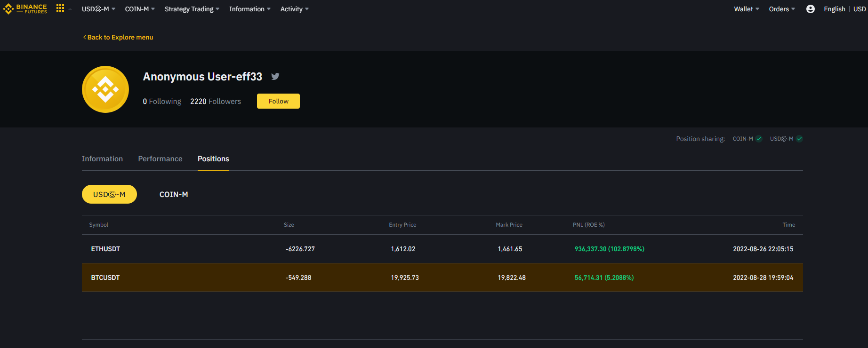The image size is (868, 348).
Task: Open the apps grid menu icon
Action: tap(60, 8)
